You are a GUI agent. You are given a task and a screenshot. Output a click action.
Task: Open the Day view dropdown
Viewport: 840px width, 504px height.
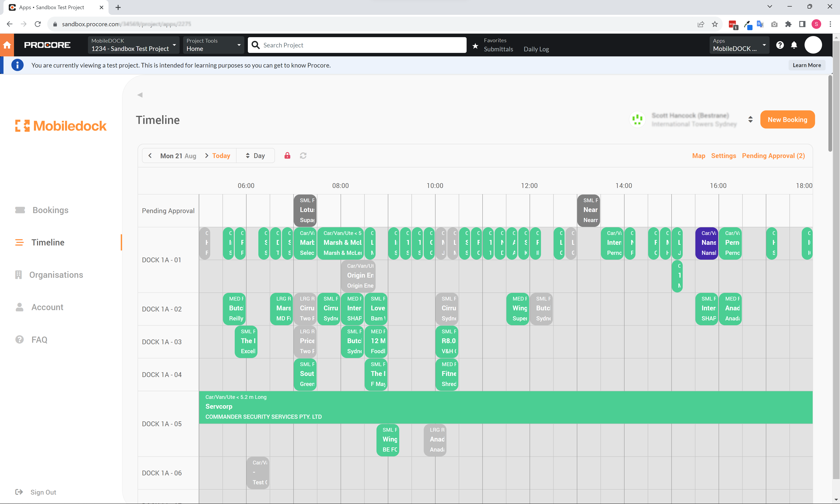point(255,156)
